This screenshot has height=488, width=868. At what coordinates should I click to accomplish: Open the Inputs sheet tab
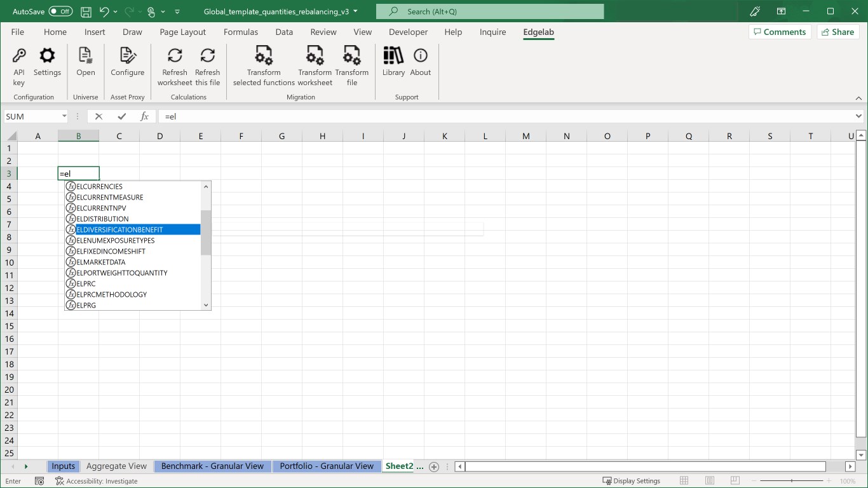pyautogui.click(x=64, y=466)
